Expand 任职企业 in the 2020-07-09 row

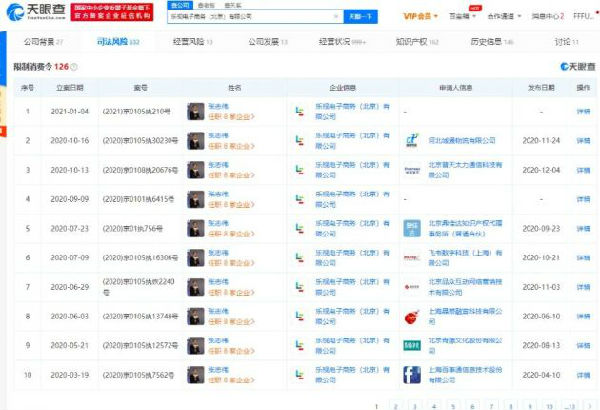click(x=231, y=263)
